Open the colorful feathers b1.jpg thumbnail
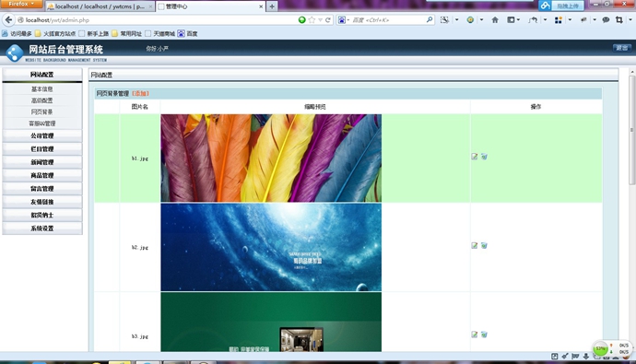 (271, 159)
